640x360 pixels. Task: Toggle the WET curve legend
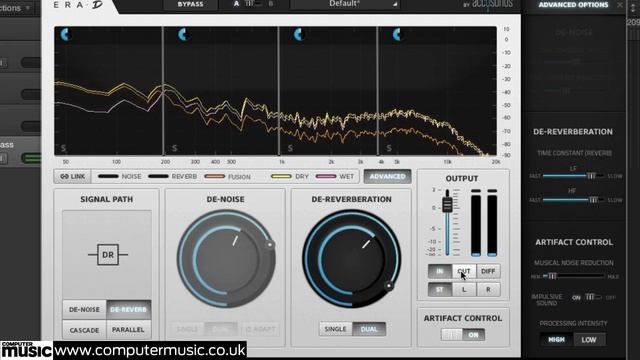(x=335, y=176)
